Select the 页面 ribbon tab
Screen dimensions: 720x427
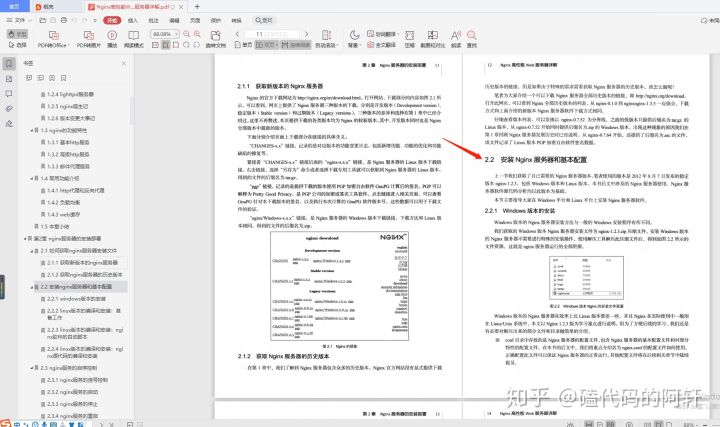195,20
